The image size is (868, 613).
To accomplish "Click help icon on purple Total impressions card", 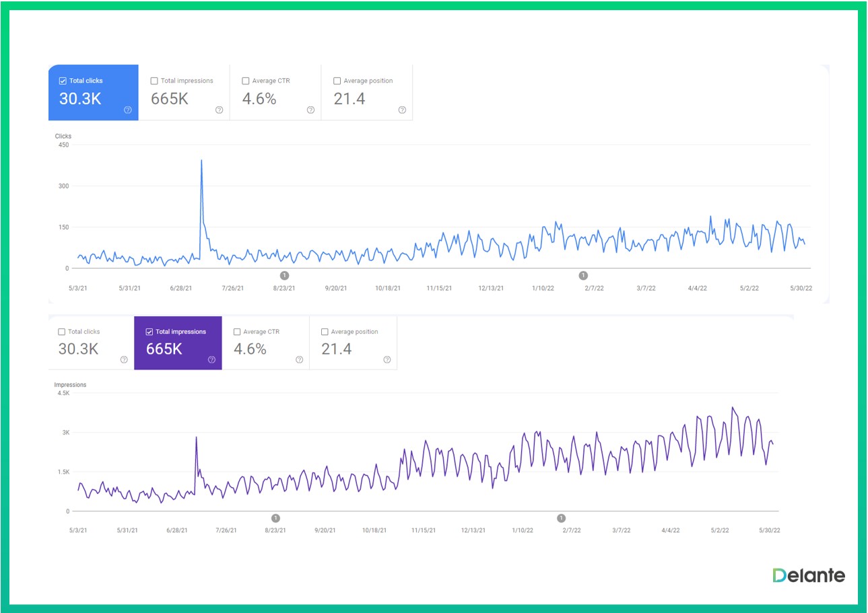I will coord(211,360).
